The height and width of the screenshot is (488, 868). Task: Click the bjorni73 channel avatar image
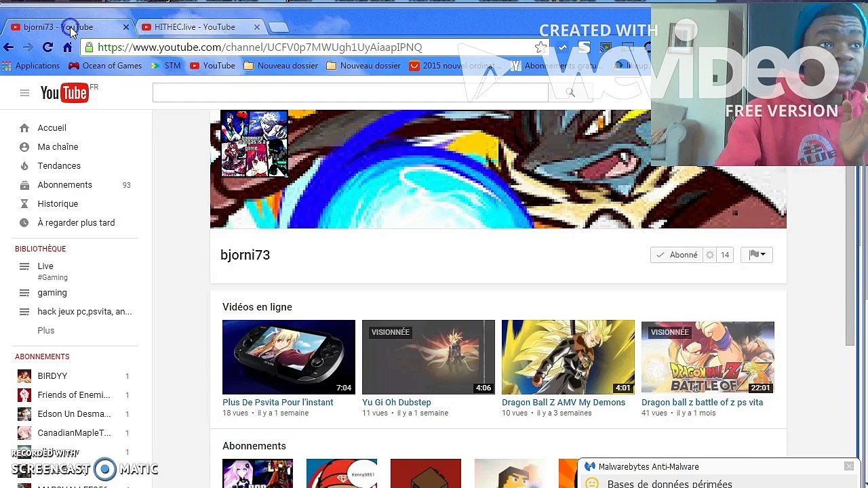pos(254,144)
